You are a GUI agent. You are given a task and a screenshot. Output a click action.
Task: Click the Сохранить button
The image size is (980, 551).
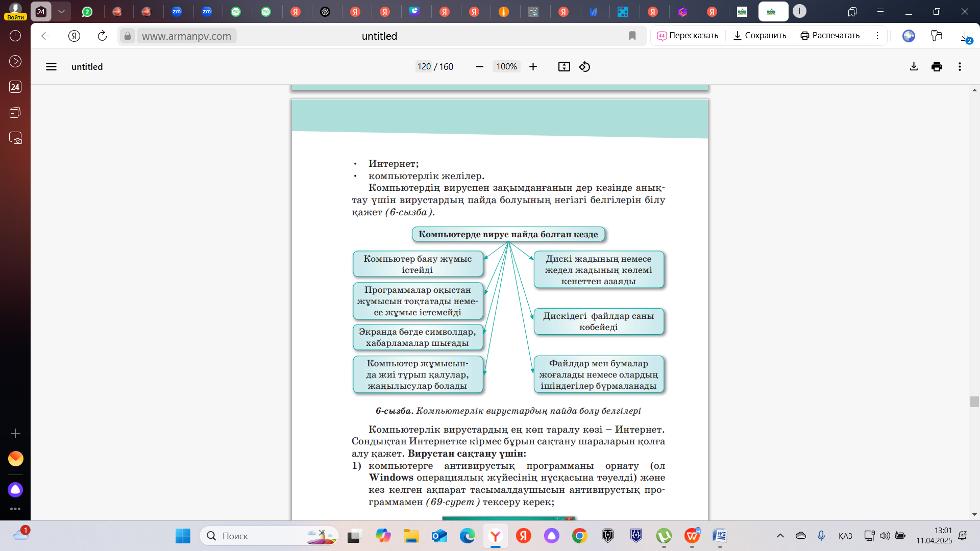point(759,36)
